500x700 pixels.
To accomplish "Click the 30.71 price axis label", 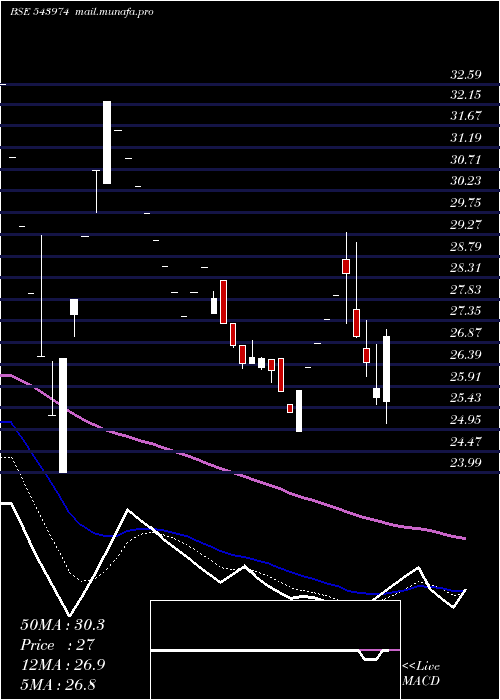I will point(466,159).
